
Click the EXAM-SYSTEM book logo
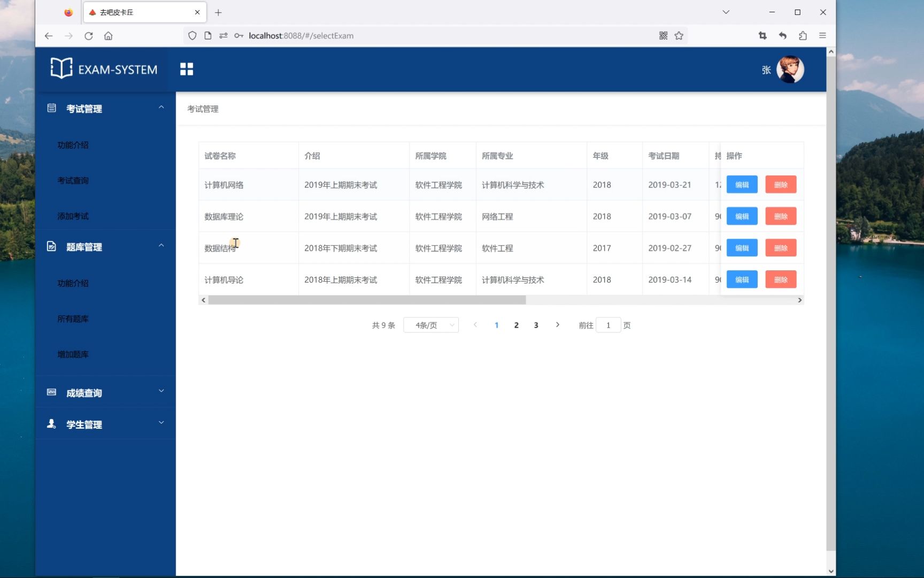60,69
